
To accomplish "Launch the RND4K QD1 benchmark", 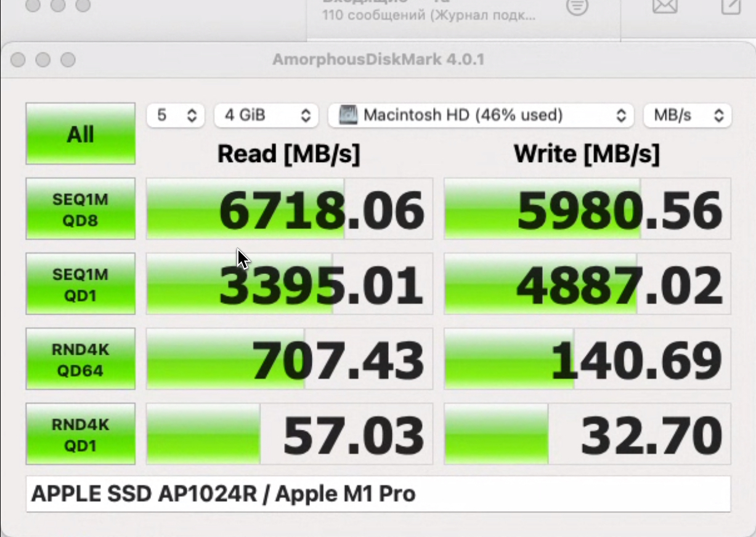I will pyautogui.click(x=80, y=434).
